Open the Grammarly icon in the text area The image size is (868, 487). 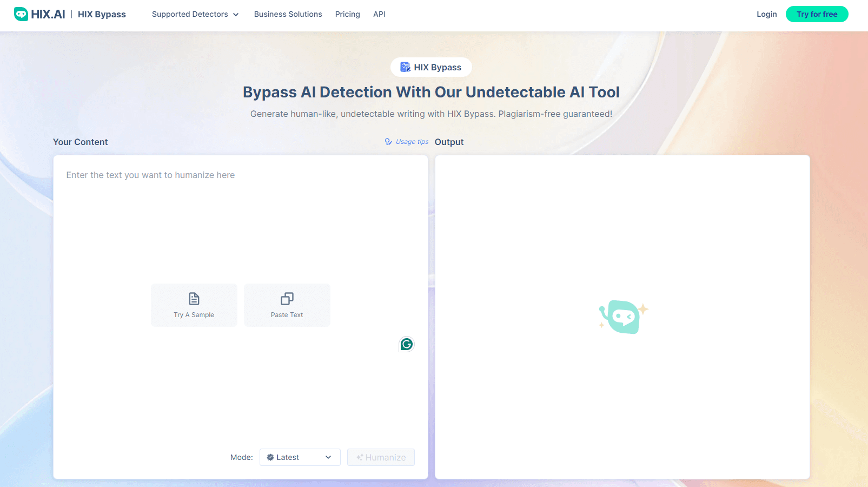coord(407,344)
